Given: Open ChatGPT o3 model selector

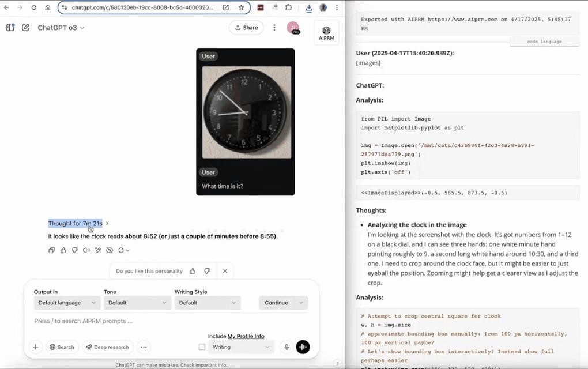Looking at the screenshot, I should pyautogui.click(x=61, y=28).
